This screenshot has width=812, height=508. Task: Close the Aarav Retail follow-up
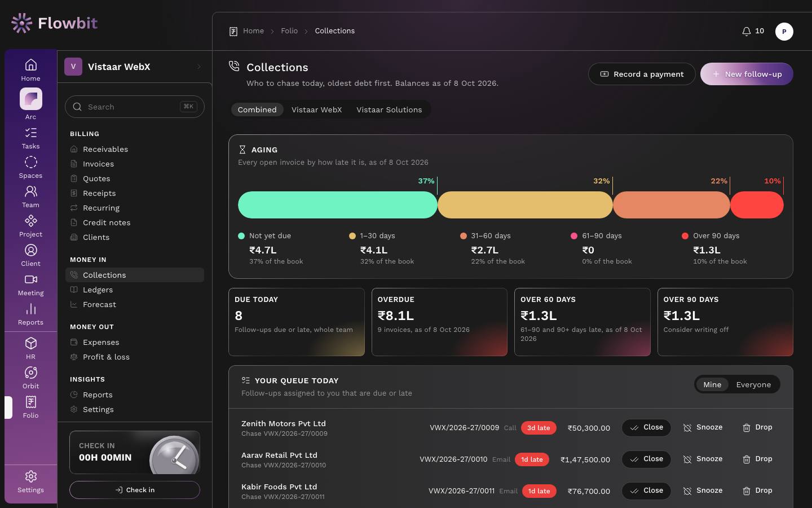point(646,459)
